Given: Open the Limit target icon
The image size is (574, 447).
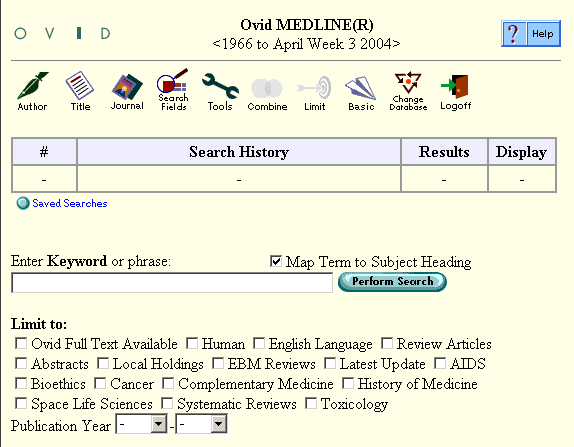Looking at the screenshot, I should 315,93.
